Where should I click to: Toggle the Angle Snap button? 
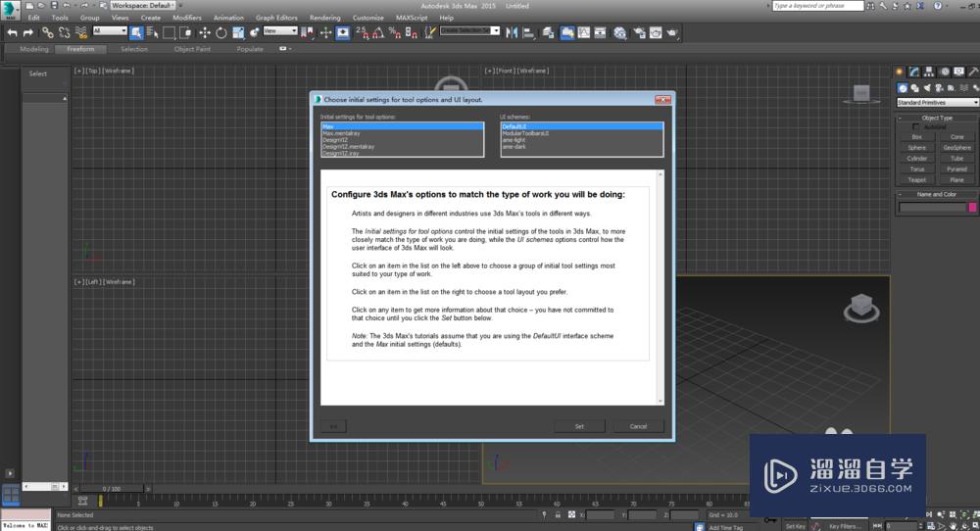pos(377,32)
